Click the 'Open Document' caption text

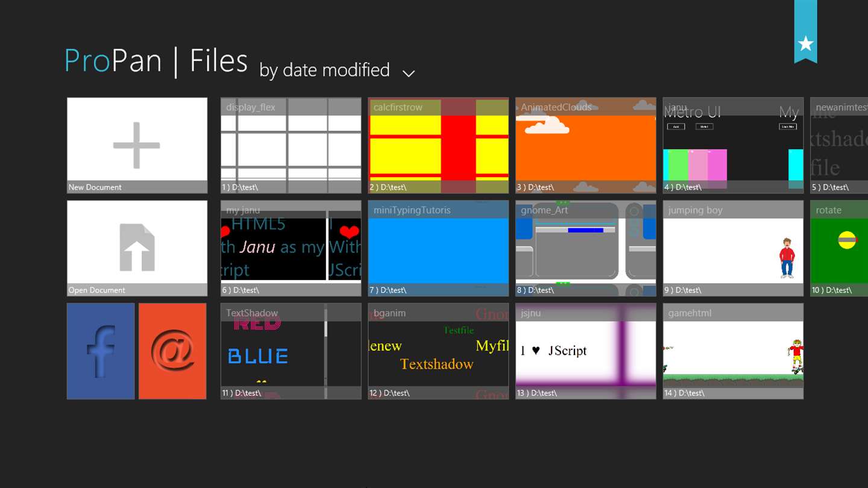97,290
